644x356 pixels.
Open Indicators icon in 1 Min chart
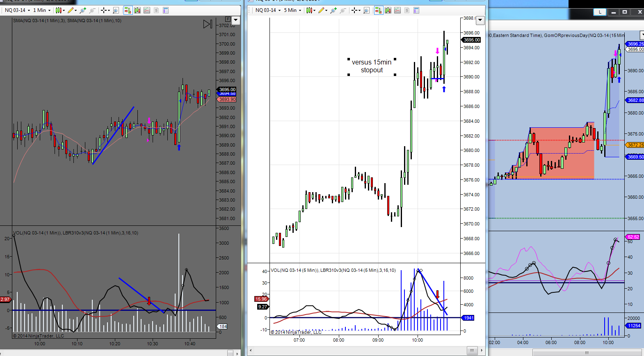[x=147, y=10]
